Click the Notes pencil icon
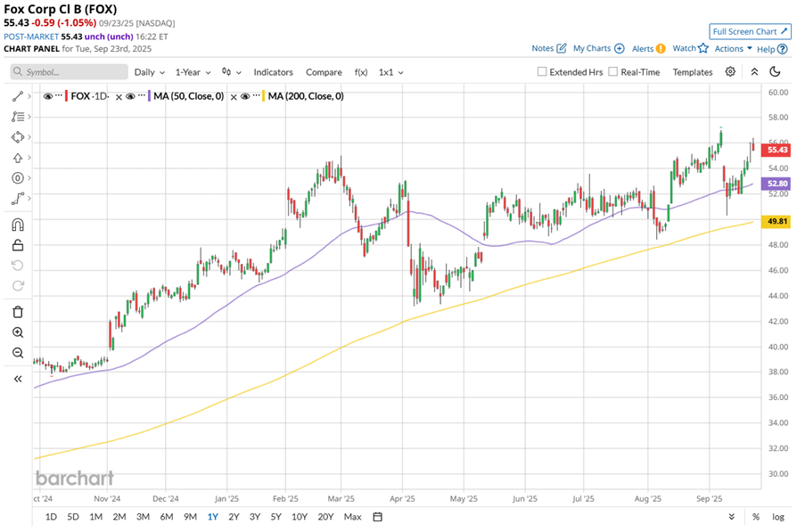Screen dimensions: 805x532 562,48
